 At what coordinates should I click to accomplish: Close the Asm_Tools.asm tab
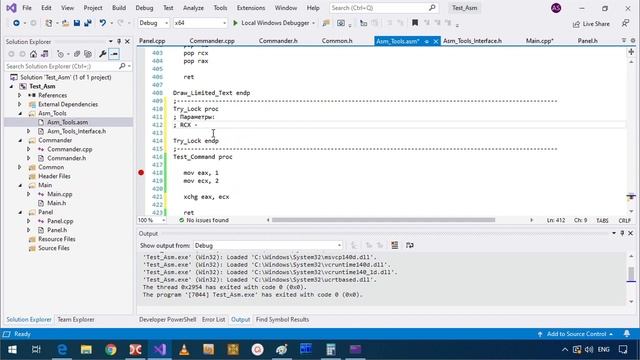436,41
